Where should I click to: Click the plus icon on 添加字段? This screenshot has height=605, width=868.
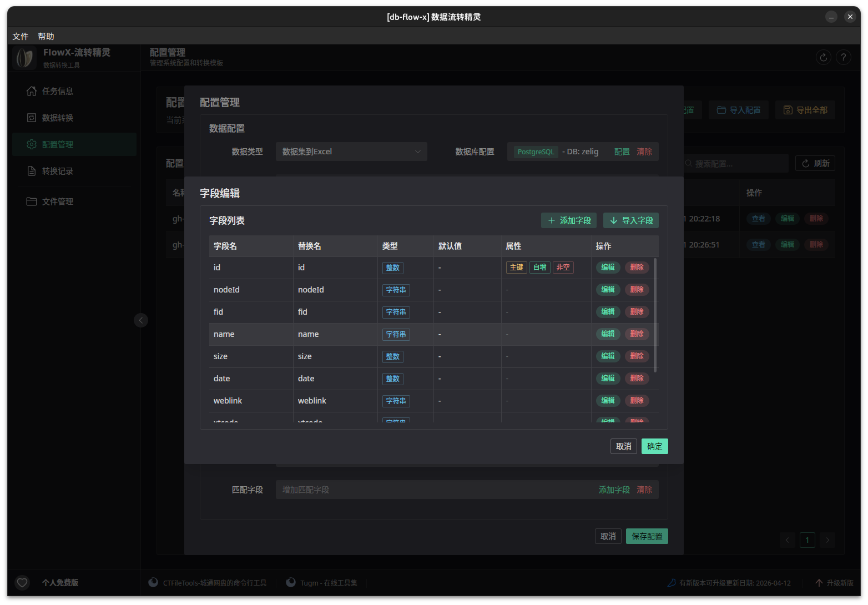point(552,220)
